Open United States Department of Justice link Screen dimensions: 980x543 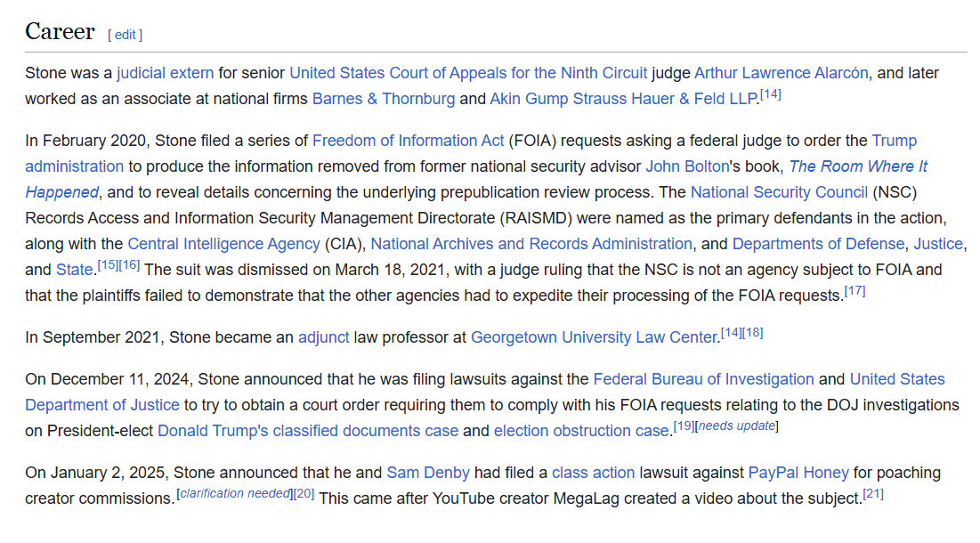pyautogui.click(x=897, y=379)
